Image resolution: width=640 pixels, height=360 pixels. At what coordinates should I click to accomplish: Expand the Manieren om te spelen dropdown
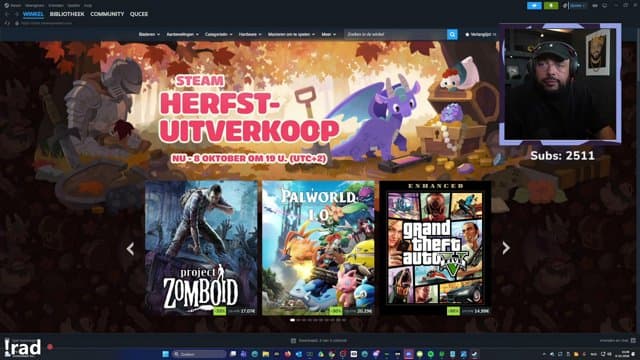pos(291,35)
